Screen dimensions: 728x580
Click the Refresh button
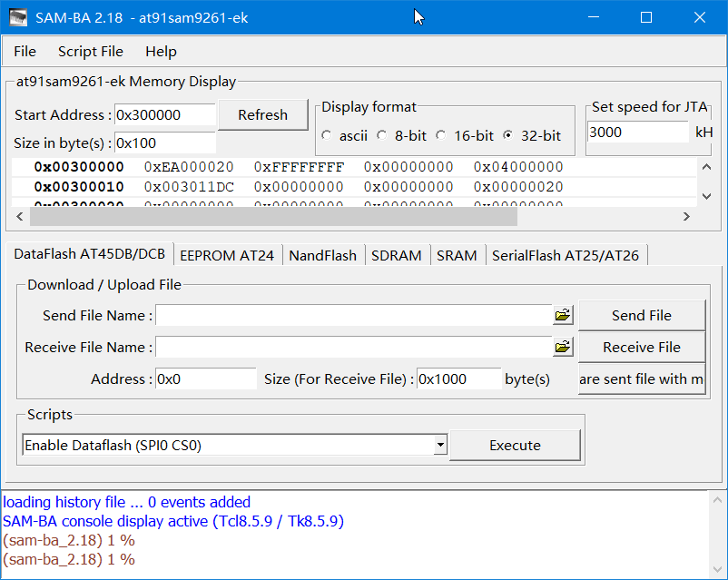coord(262,114)
